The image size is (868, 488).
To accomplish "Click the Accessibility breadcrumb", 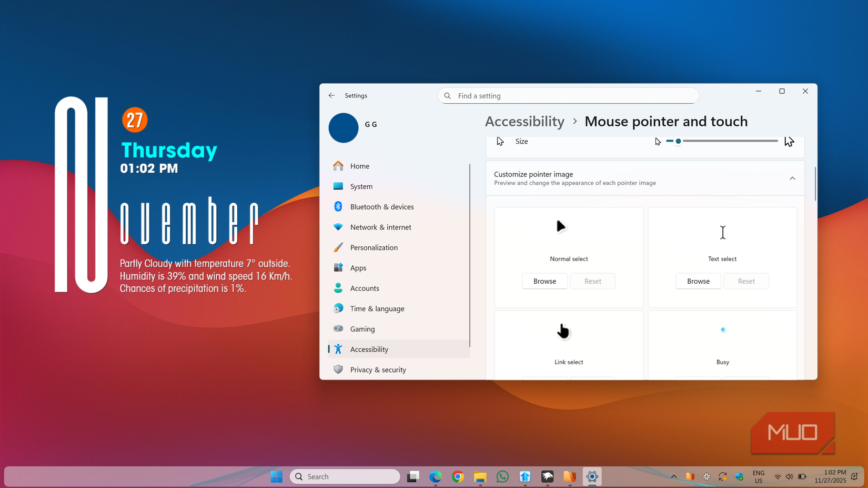I will (x=524, y=121).
